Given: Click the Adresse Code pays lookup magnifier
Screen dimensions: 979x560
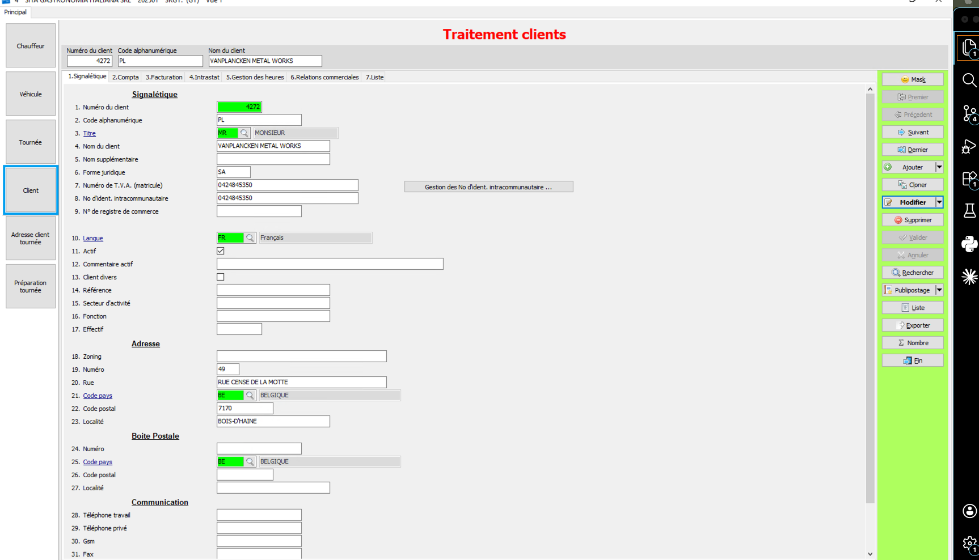Looking at the screenshot, I should [250, 395].
